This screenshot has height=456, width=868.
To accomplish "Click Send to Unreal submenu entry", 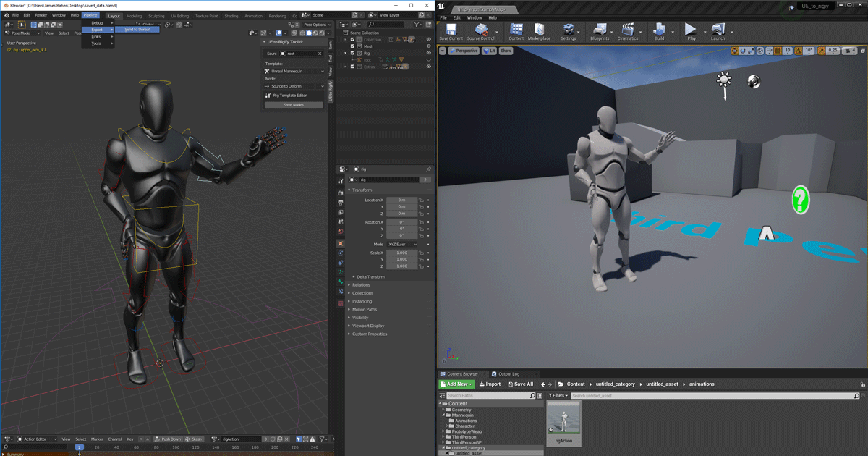I will point(137,30).
